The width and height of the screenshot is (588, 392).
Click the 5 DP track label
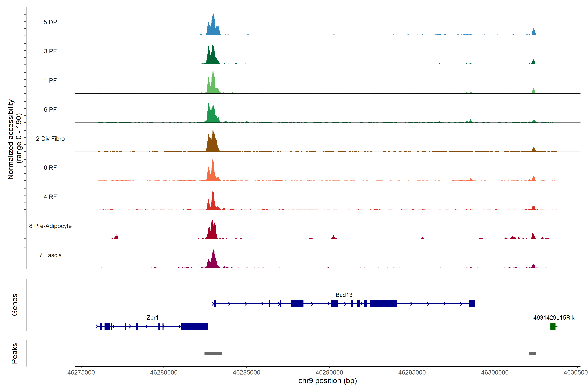(x=50, y=22)
